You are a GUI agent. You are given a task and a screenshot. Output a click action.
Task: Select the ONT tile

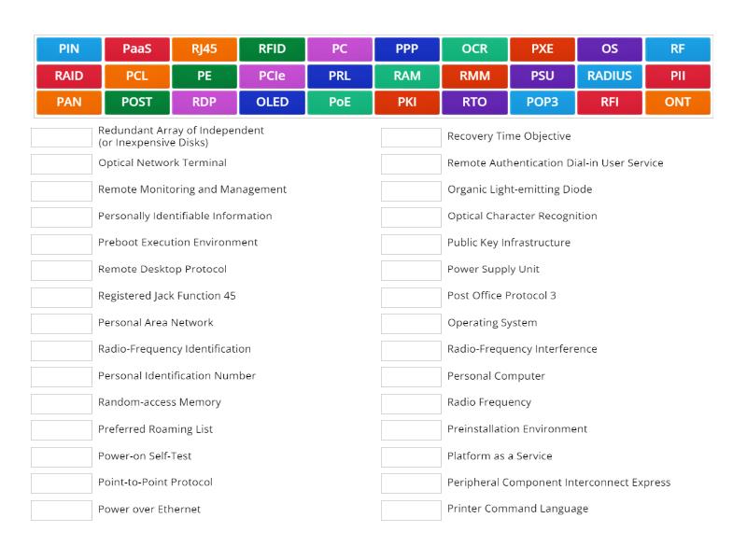click(678, 103)
